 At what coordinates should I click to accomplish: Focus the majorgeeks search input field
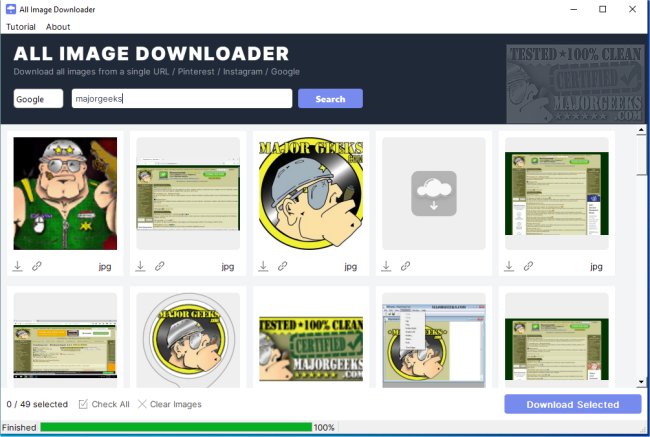tap(182, 99)
